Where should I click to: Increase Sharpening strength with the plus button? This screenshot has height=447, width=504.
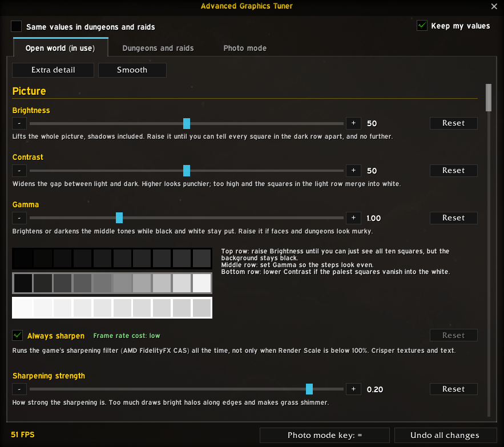353,389
